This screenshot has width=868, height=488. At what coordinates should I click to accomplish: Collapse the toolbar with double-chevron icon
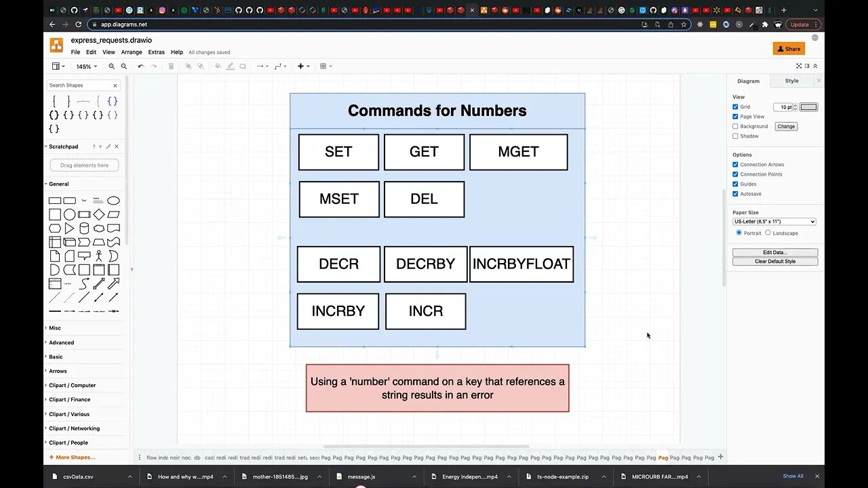815,66
